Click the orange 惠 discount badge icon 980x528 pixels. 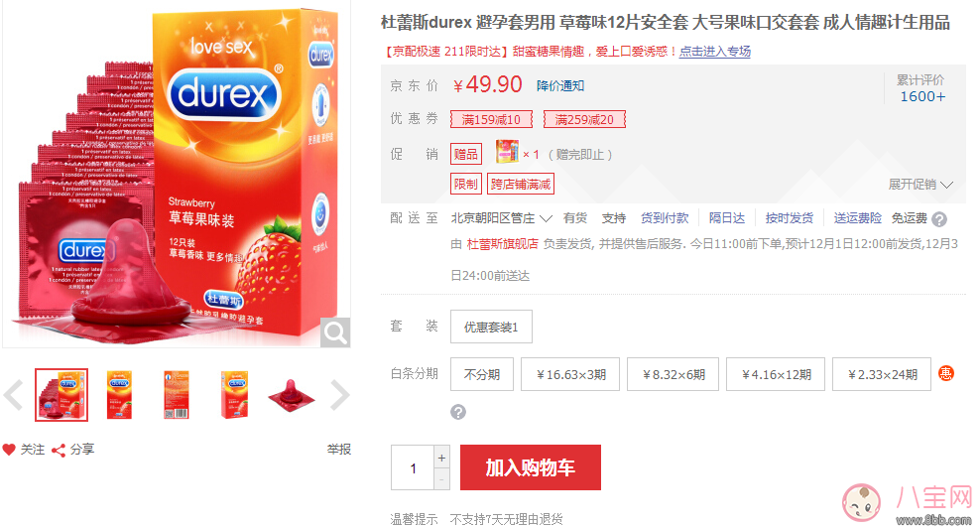946,374
